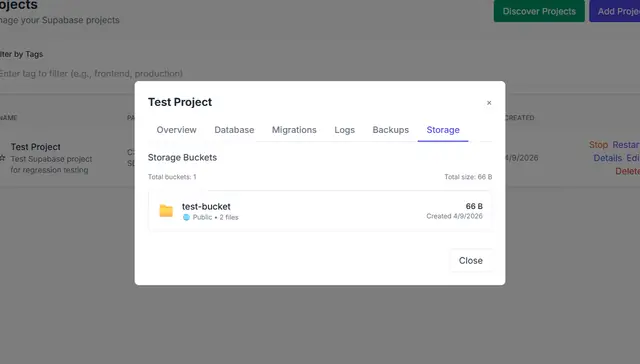Click the yellow folder icon of test-bucket
The image size is (640, 364).
[166, 211]
